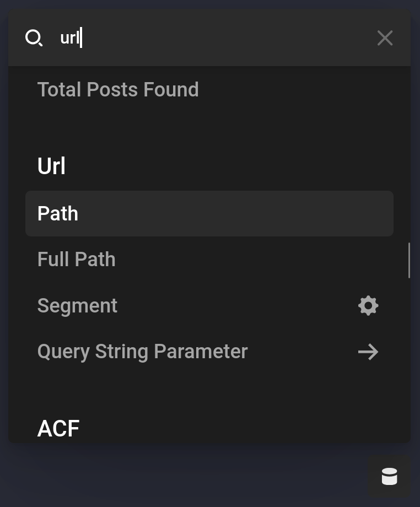The height and width of the screenshot is (507, 420).
Task: Configure Segment via its gear control
Action: click(x=368, y=306)
